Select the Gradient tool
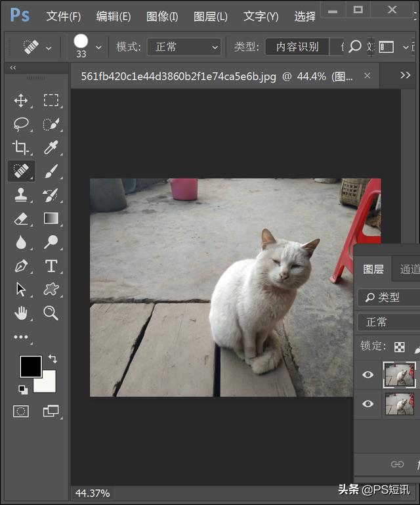420x505 pixels. click(x=51, y=218)
